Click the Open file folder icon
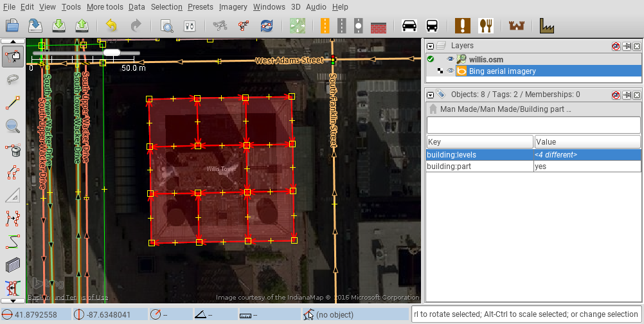Viewport: 644px width, 324px height. point(12,26)
